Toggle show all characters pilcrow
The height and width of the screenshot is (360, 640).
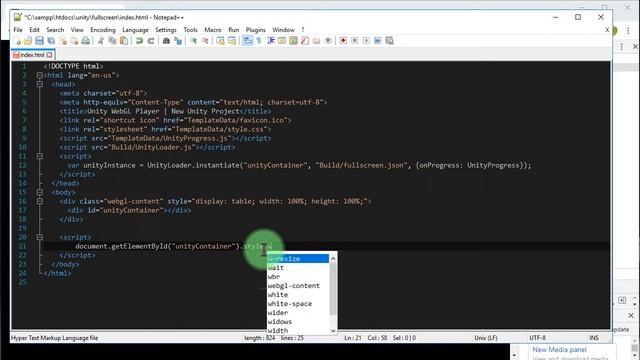258,40
